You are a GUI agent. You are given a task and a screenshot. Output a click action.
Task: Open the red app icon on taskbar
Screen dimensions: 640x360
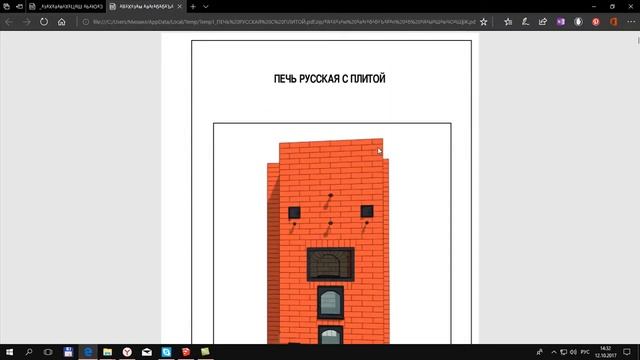click(186, 352)
